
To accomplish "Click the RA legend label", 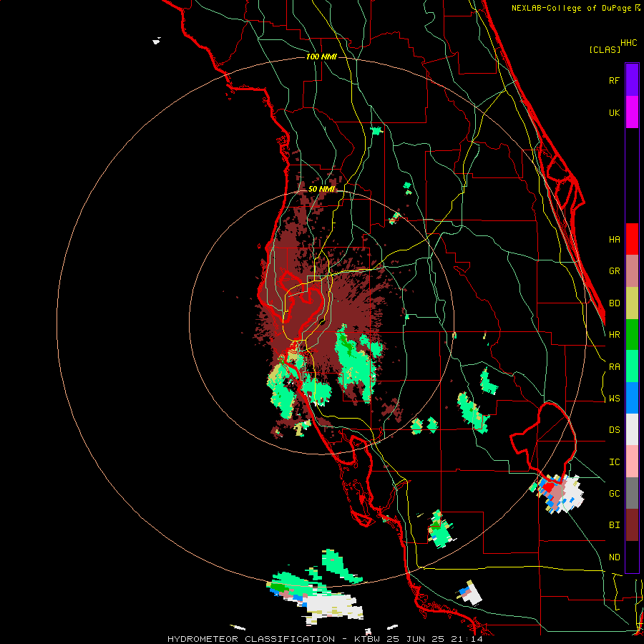I will (614, 367).
